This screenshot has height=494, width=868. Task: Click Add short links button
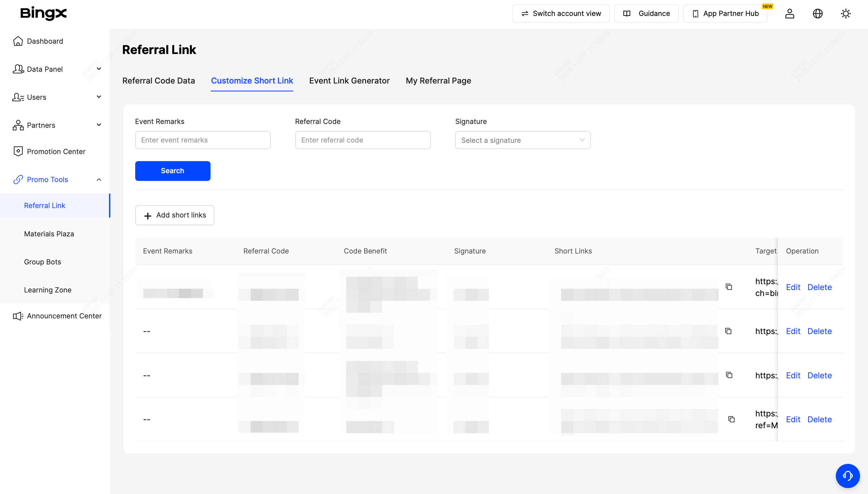pos(174,215)
